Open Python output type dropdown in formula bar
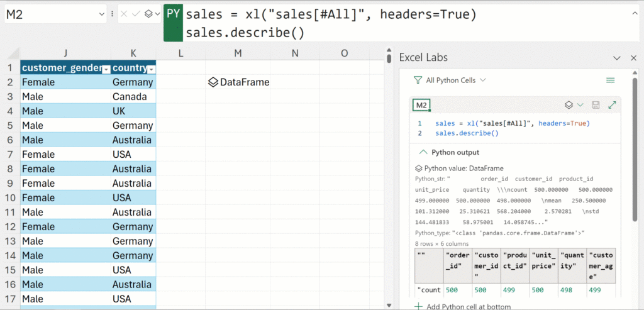This screenshot has width=644, height=310. coord(148,14)
